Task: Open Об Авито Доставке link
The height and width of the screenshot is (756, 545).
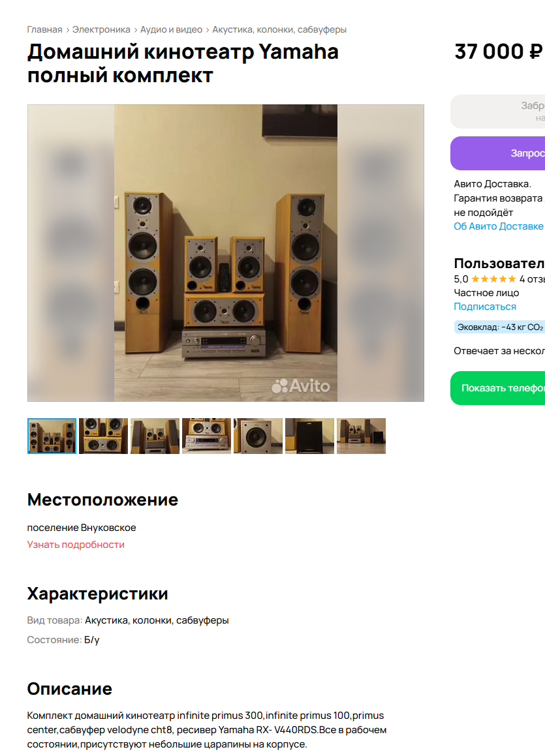Action: [498, 226]
